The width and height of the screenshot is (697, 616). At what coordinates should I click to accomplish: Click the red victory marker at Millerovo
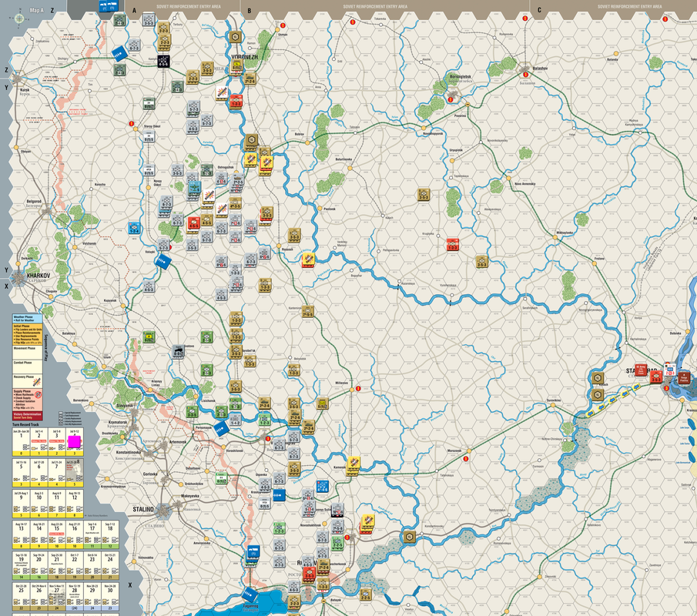(358, 388)
